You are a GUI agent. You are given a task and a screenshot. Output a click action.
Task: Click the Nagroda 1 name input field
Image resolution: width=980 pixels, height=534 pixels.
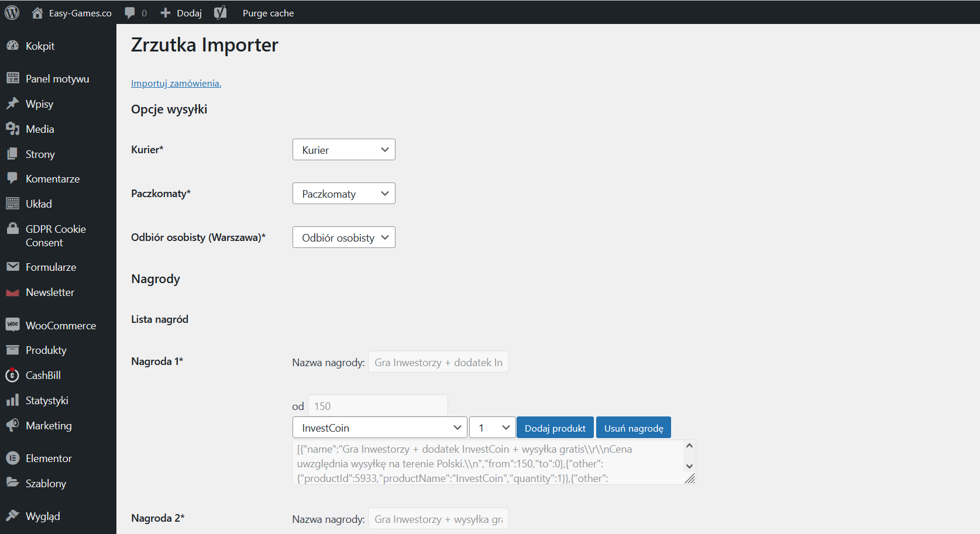(438, 362)
